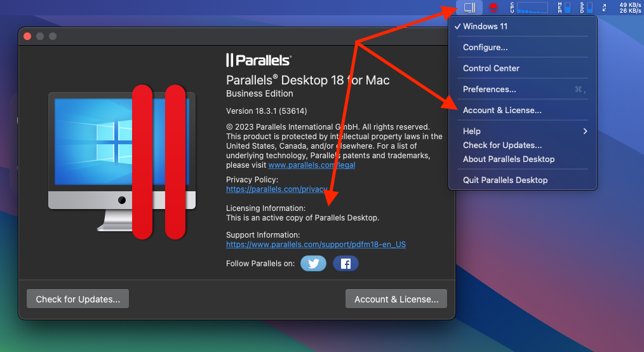The width and height of the screenshot is (644, 352).
Task: Open Parallels Facebook page icon
Action: coord(345,264)
